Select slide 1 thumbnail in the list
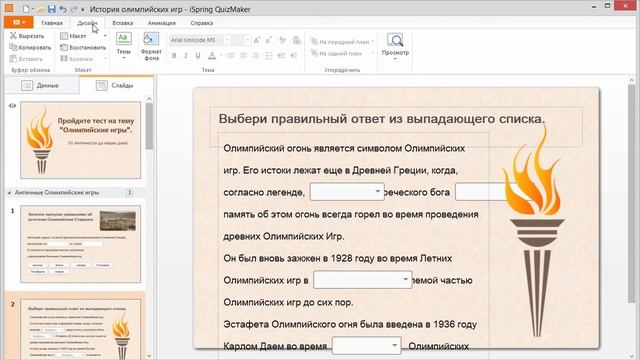 pyautogui.click(x=81, y=244)
